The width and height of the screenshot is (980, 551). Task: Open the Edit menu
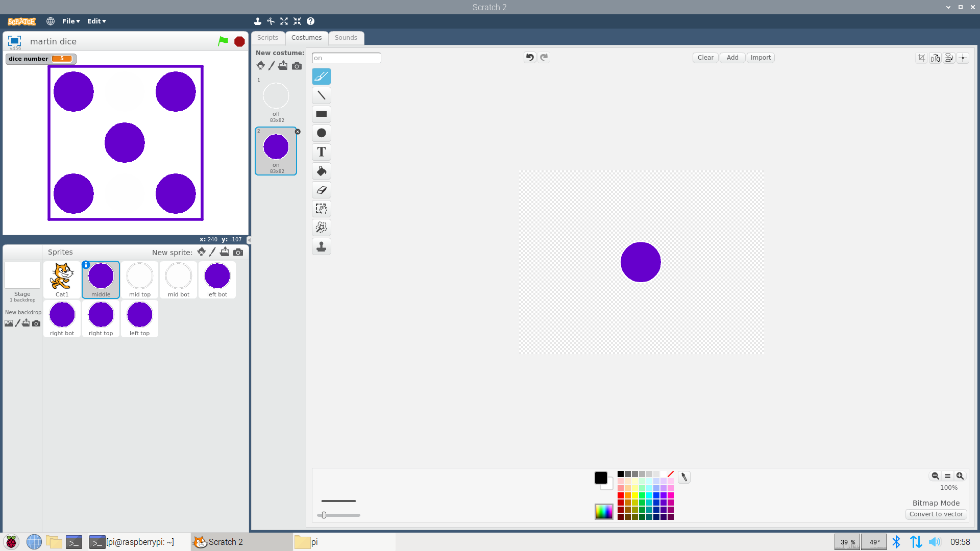[x=96, y=21]
